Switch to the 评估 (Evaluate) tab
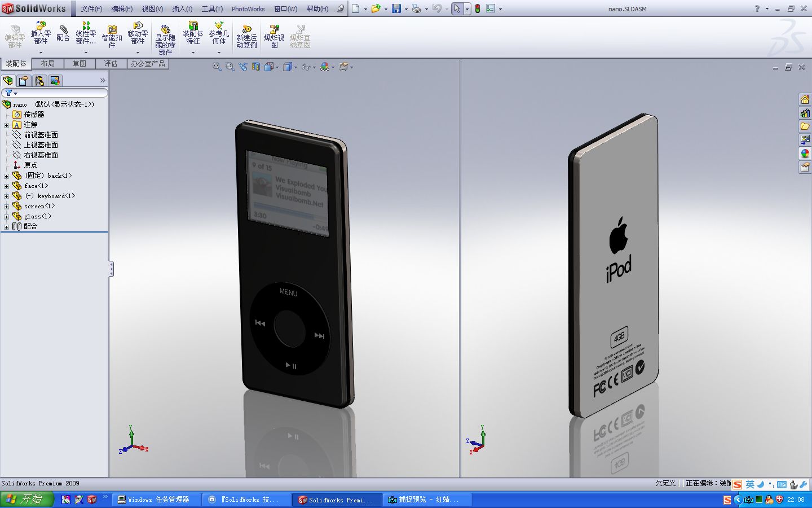 coord(111,64)
